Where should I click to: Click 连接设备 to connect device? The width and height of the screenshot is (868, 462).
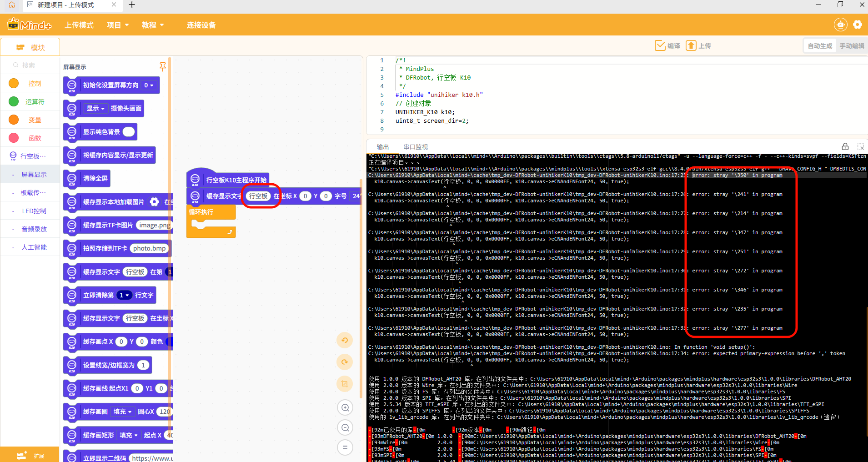[x=201, y=25]
